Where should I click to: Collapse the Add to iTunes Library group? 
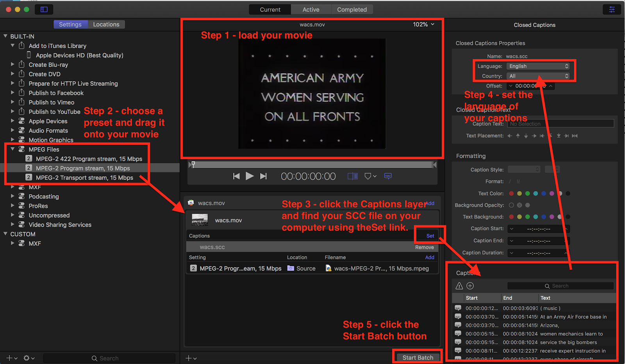(x=12, y=46)
